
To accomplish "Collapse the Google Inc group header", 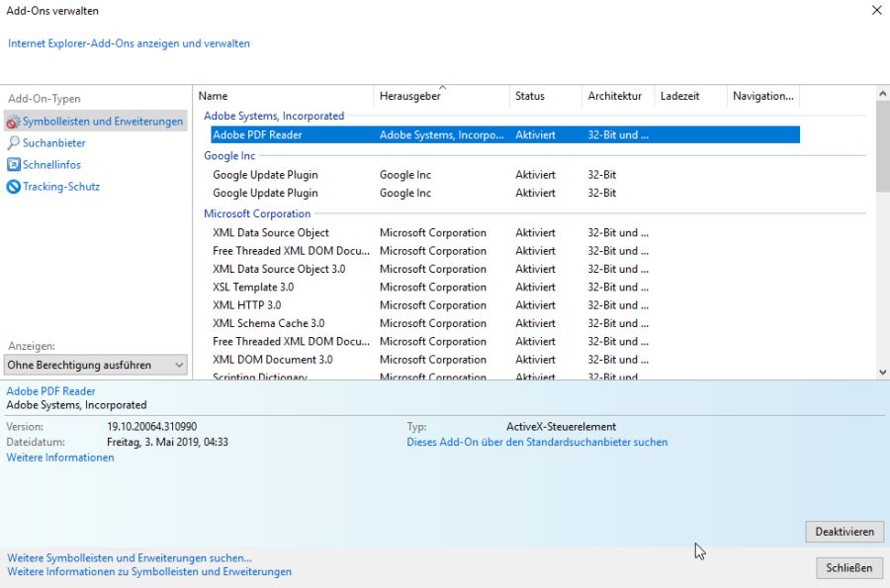I will (x=229, y=156).
